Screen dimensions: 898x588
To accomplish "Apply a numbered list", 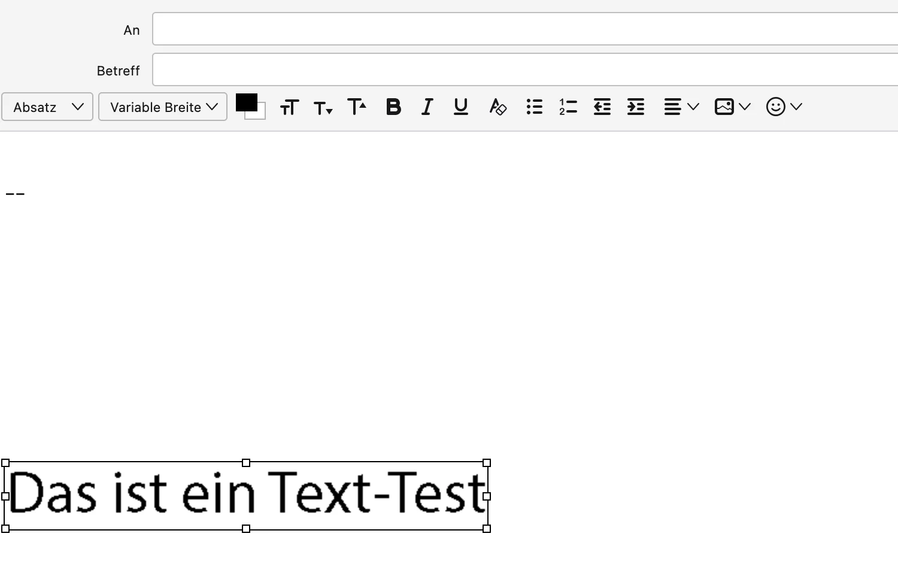I will tap(568, 107).
